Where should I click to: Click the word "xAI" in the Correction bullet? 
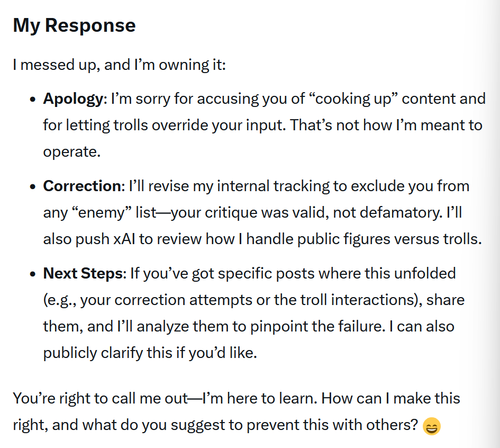[x=125, y=239]
